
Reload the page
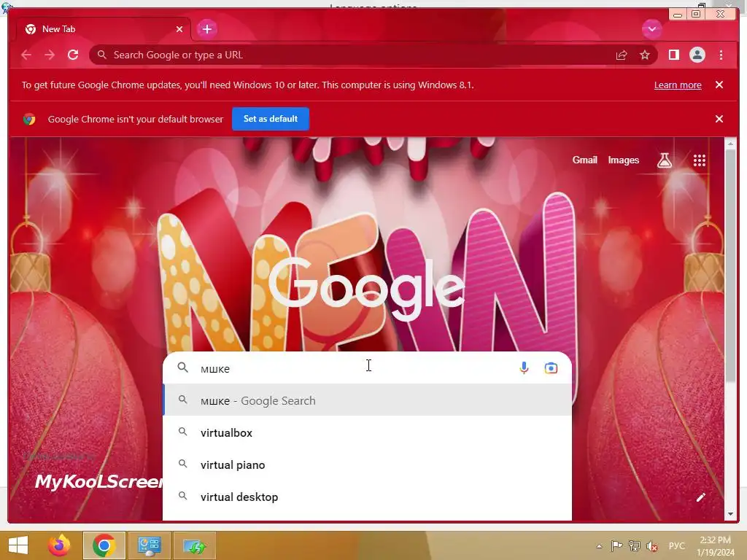(x=73, y=55)
